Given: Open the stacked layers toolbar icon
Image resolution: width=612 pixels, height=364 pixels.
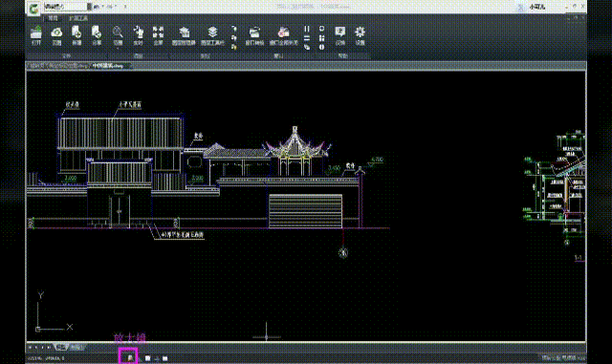Looking at the screenshot, I should point(212,32).
